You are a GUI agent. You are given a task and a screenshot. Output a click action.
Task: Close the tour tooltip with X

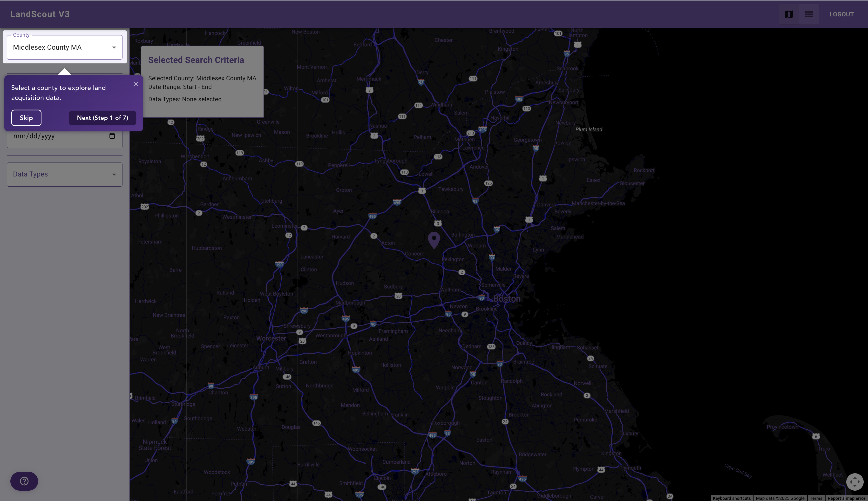[136, 84]
